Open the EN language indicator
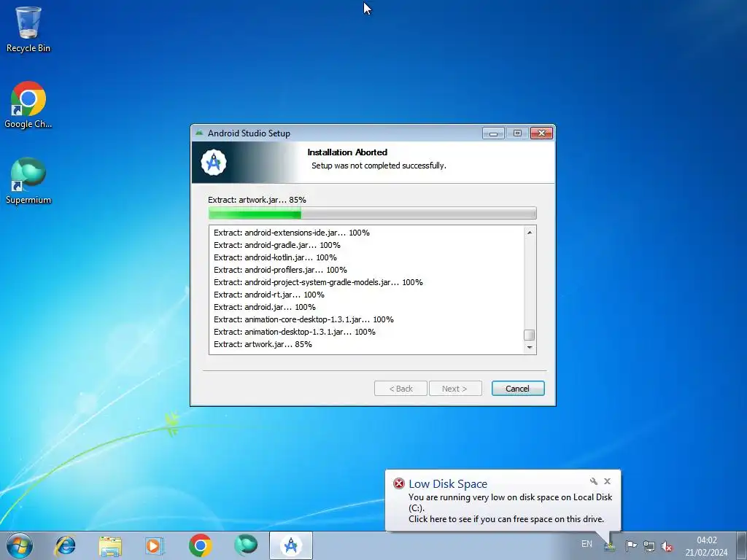This screenshot has height=560, width=747. click(x=587, y=544)
